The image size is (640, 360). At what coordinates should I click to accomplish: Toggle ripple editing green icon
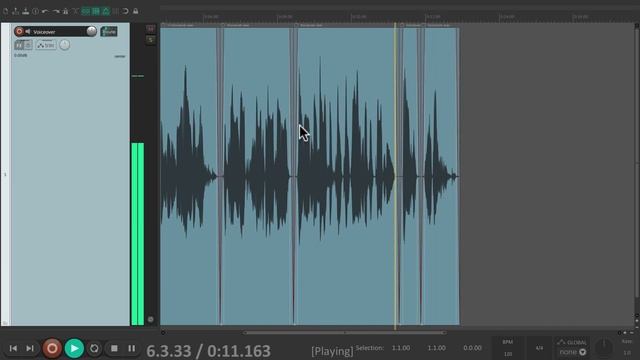96,11
